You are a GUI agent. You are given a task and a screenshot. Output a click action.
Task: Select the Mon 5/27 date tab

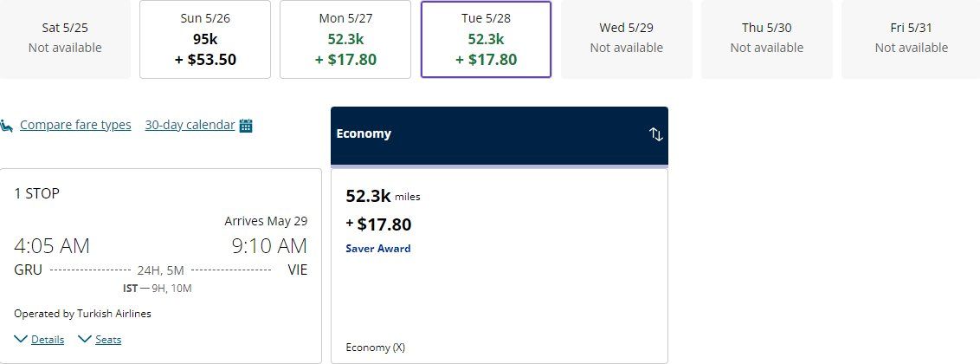[x=345, y=39]
